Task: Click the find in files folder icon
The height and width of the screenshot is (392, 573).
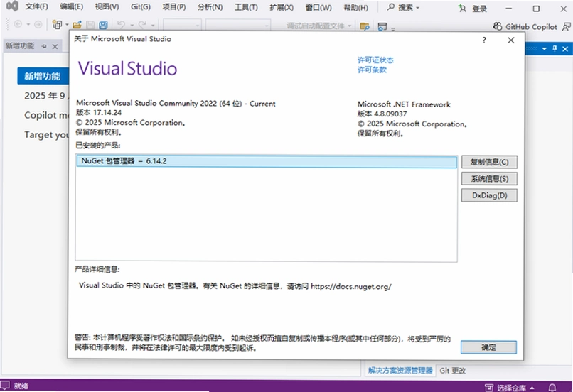Action: pyautogui.click(x=364, y=26)
